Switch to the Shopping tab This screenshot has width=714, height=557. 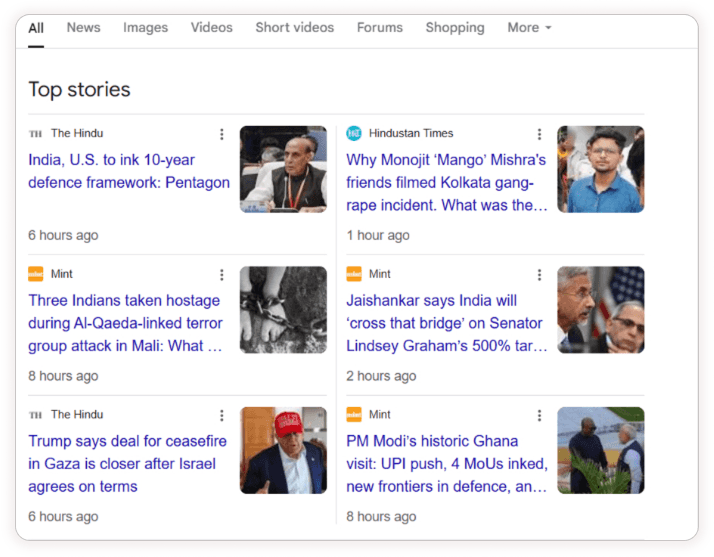click(x=455, y=28)
